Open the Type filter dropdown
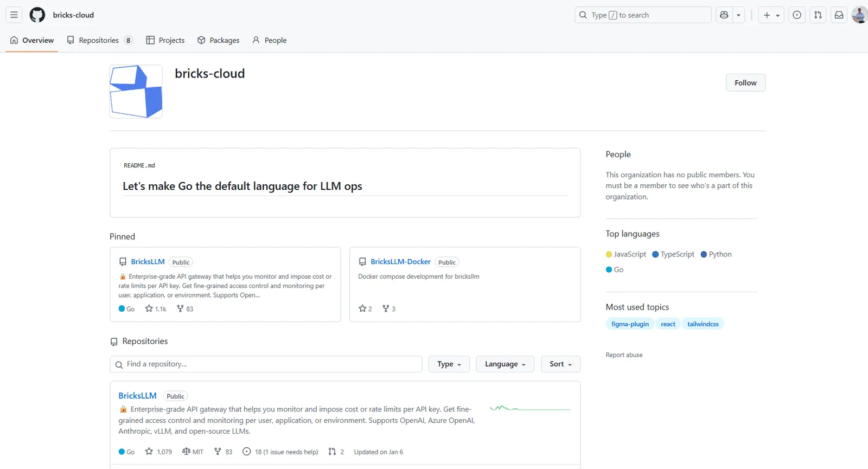The height and width of the screenshot is (469, 868). 449,364
